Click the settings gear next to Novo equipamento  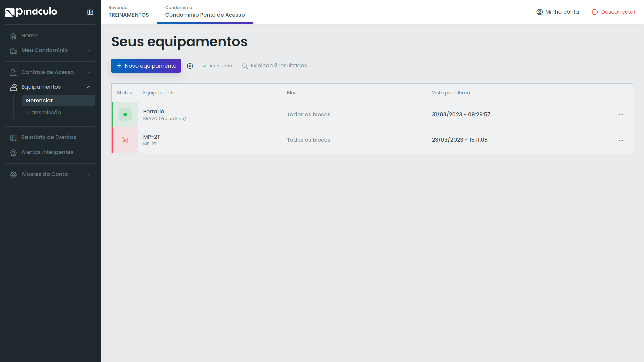(x=190, y=66)
